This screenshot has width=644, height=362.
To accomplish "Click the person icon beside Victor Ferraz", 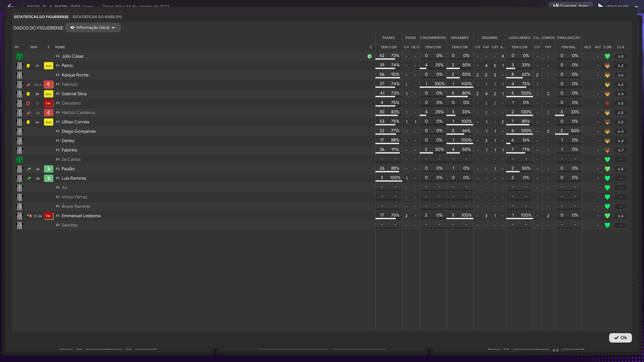I will 58,197.
